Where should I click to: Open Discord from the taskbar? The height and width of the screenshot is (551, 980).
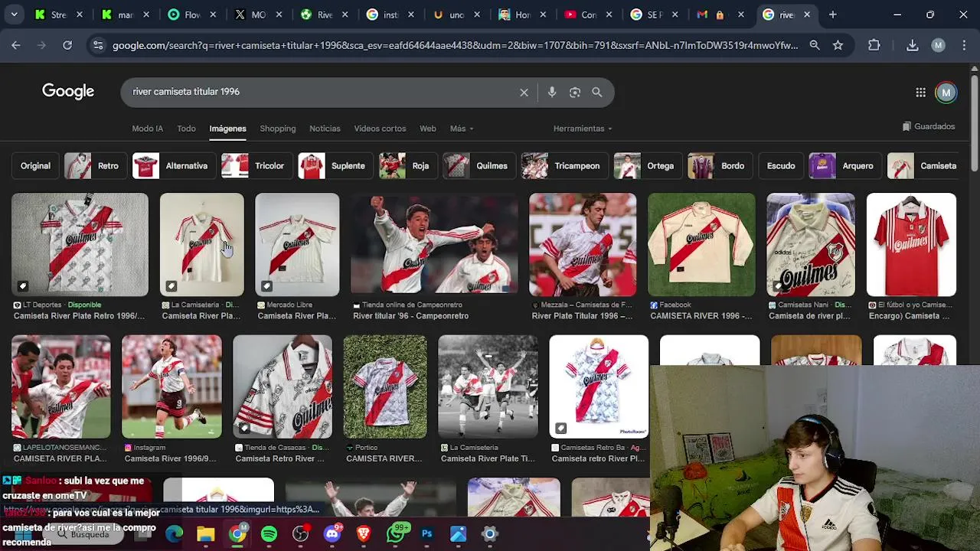332,533
